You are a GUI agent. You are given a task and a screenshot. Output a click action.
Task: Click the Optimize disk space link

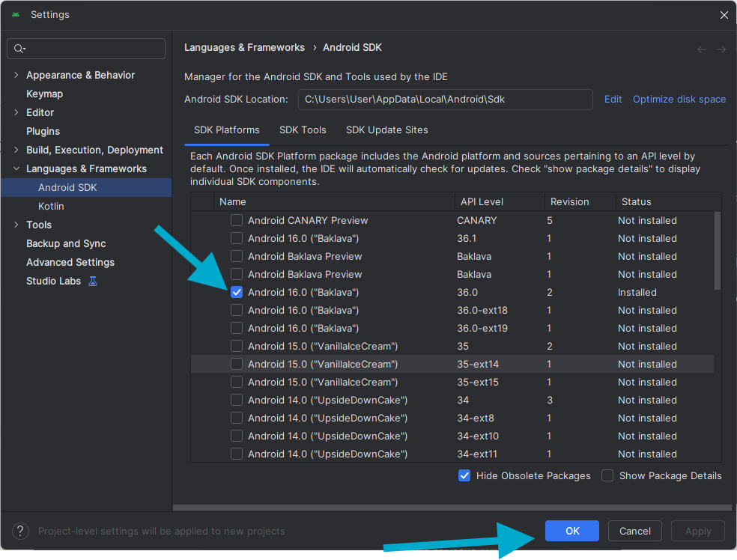tap(679, 99)
